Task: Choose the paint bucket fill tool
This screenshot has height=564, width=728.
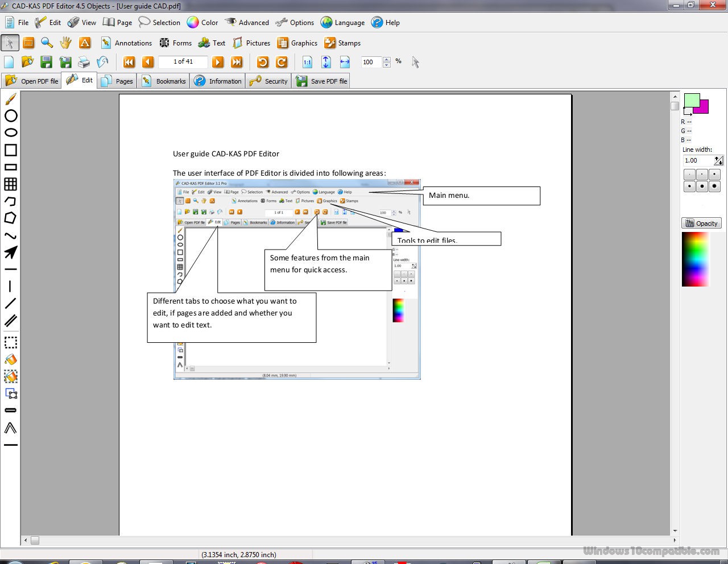Action: click(x=10, y=360)
